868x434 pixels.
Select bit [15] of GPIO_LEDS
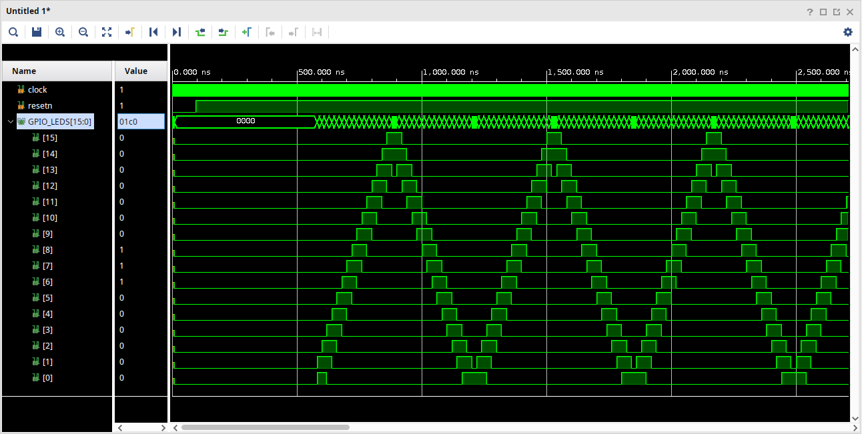[x=49, y=138]
